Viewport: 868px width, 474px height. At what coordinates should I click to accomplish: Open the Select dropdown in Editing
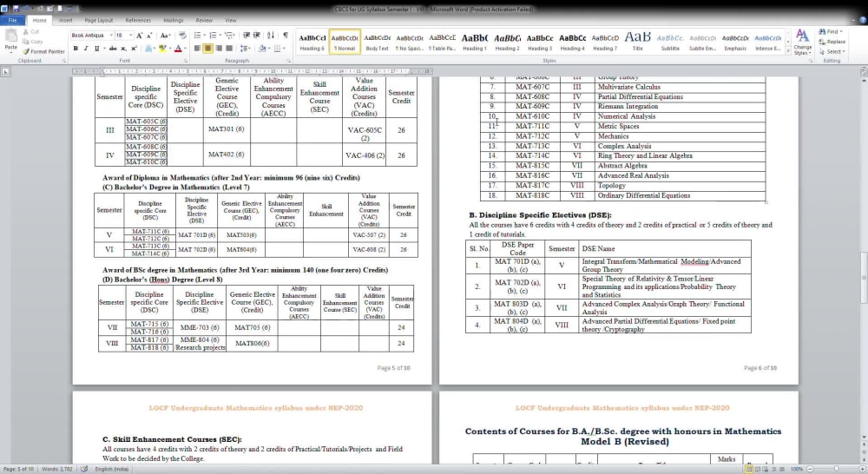[x=832, y=51]
